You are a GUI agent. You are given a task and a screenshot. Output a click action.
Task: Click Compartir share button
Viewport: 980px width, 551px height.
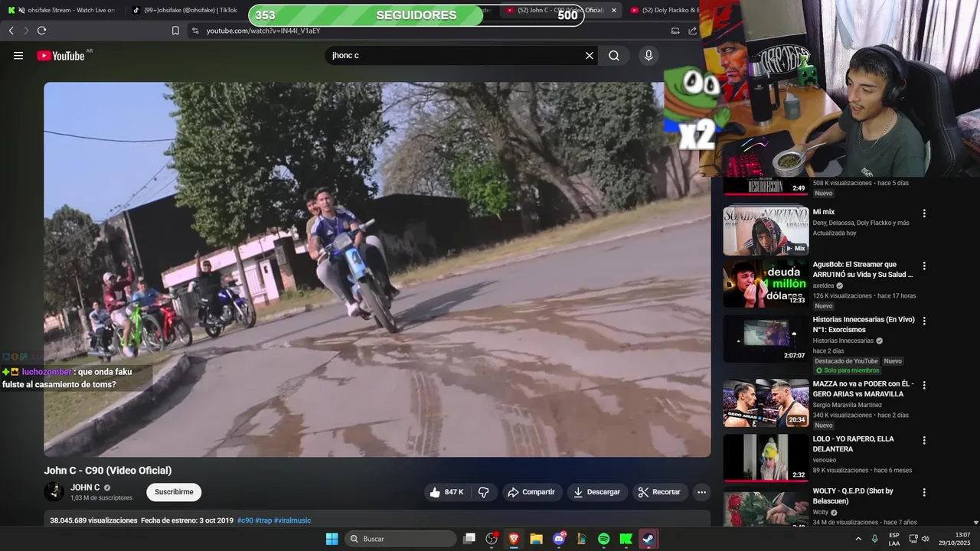click(532, 492)
